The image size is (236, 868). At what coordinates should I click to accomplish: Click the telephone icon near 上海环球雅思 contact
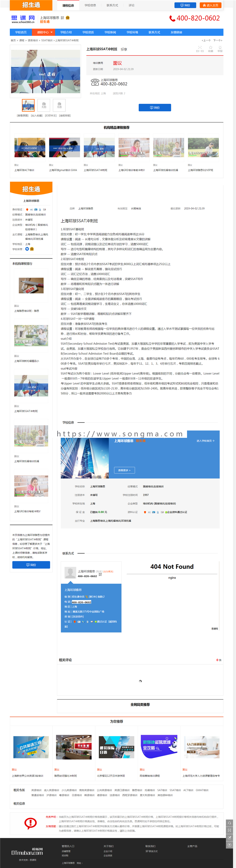click(95, 82)
